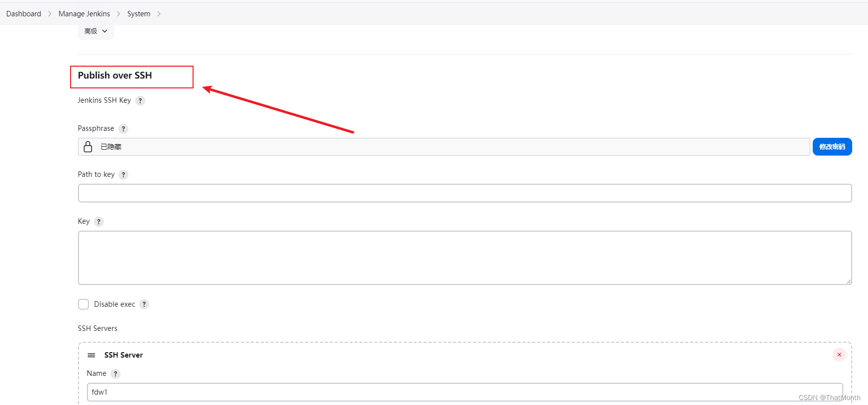Viewport: 868px width, 405px height.
Task: Click the 修改密码 button
Action: (832, 146)
